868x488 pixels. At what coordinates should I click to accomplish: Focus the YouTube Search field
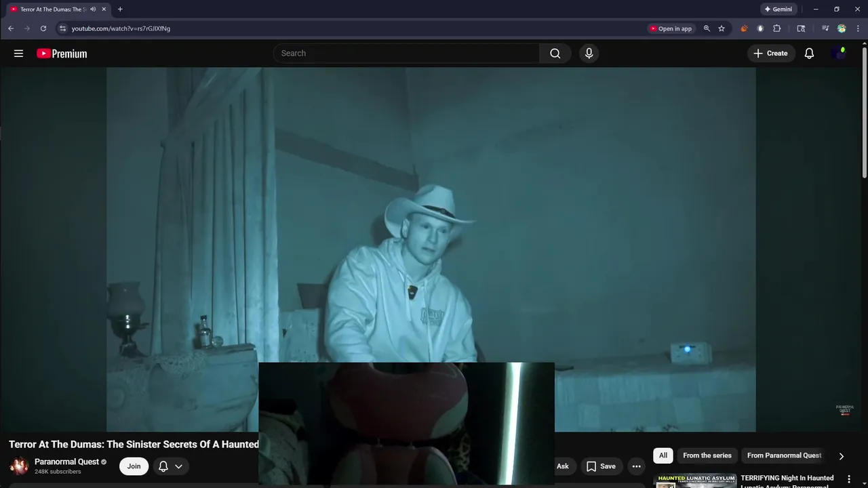[x=407, y=54]
